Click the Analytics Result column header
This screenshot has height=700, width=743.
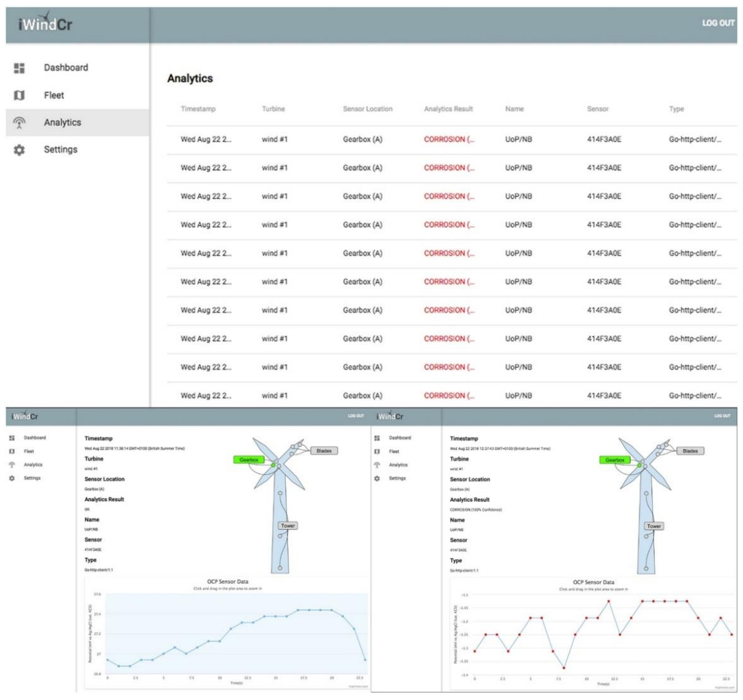[448, 109]
